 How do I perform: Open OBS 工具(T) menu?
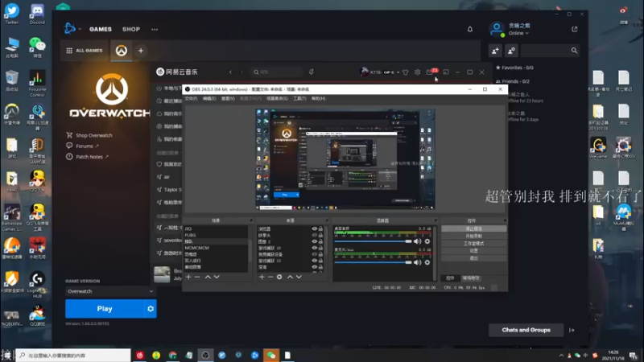[299, 98]
